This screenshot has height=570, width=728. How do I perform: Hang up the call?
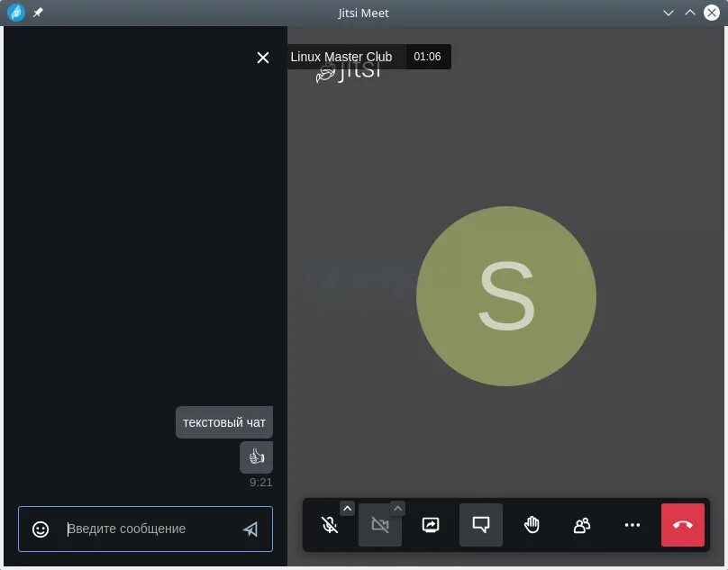(x=683, y=525)
